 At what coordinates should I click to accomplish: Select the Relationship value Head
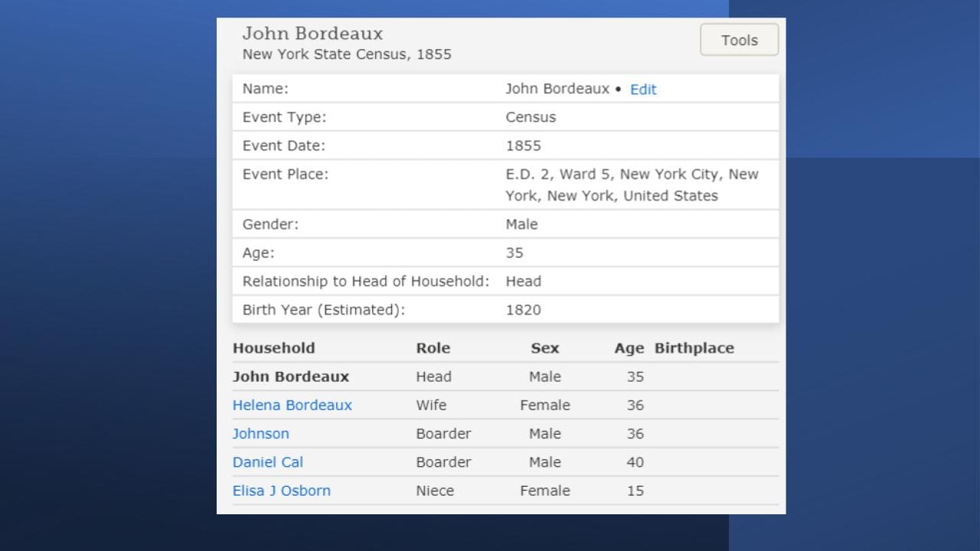523,281
